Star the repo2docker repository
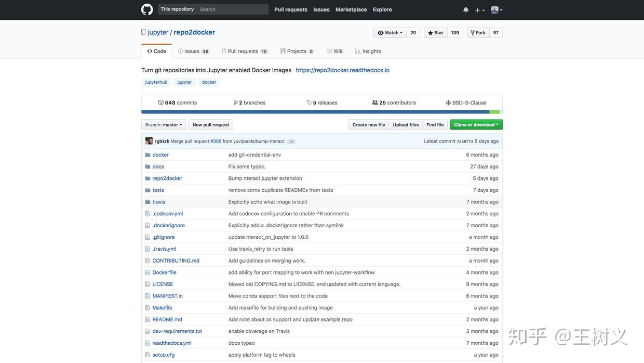644x363 pixels. pos(436,33)
